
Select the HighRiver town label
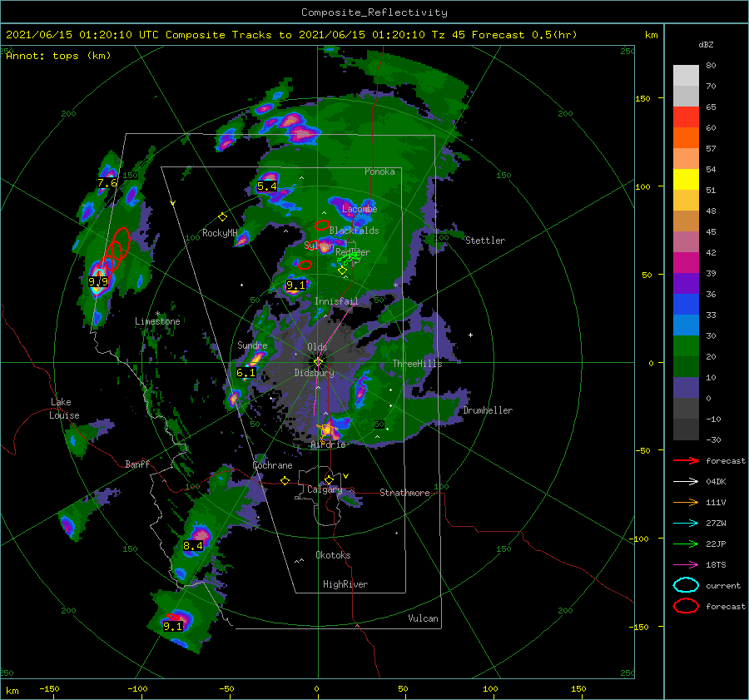tap(345, 584)
